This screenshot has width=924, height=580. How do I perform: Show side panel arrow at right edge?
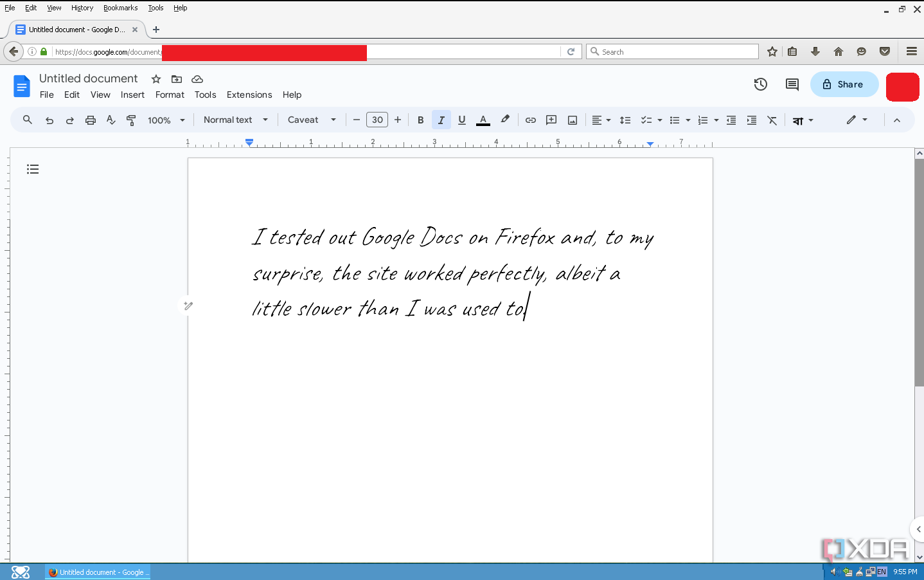[918, 529]
